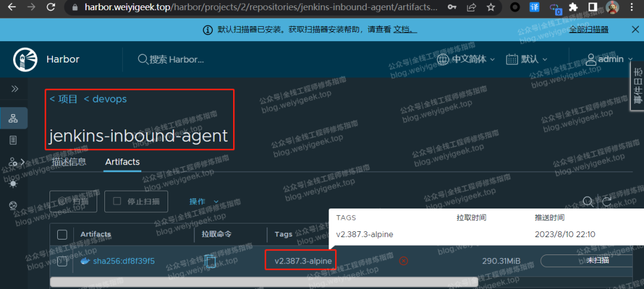This screenshot has width=644, height=289.
Task: Click the 扫描 button
Action: 73,201
